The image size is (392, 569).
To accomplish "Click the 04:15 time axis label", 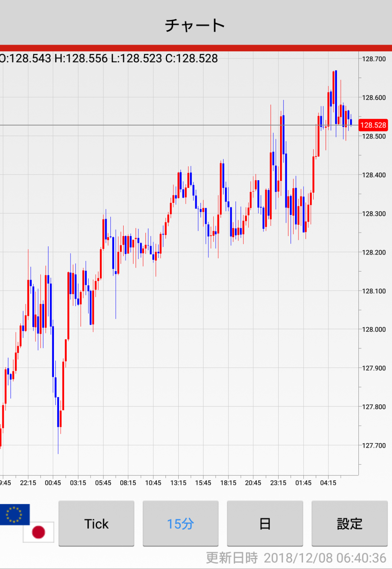I will point(328,483).
